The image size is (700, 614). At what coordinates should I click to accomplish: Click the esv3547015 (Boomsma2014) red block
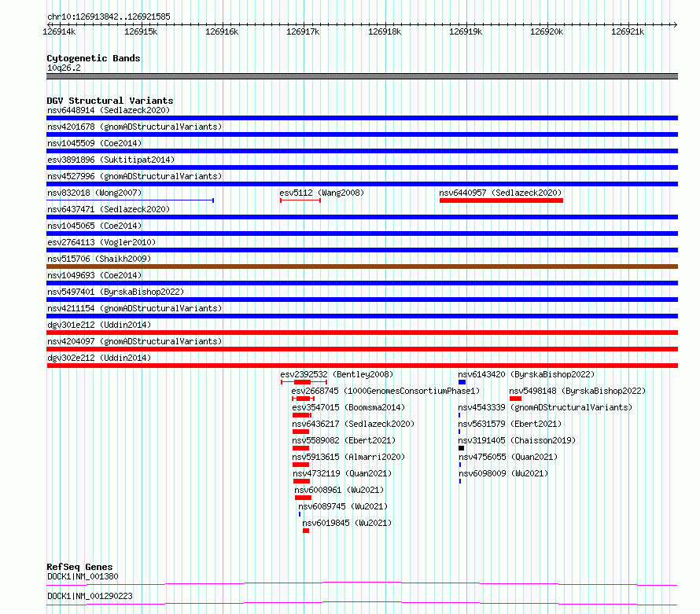point(302,415)
